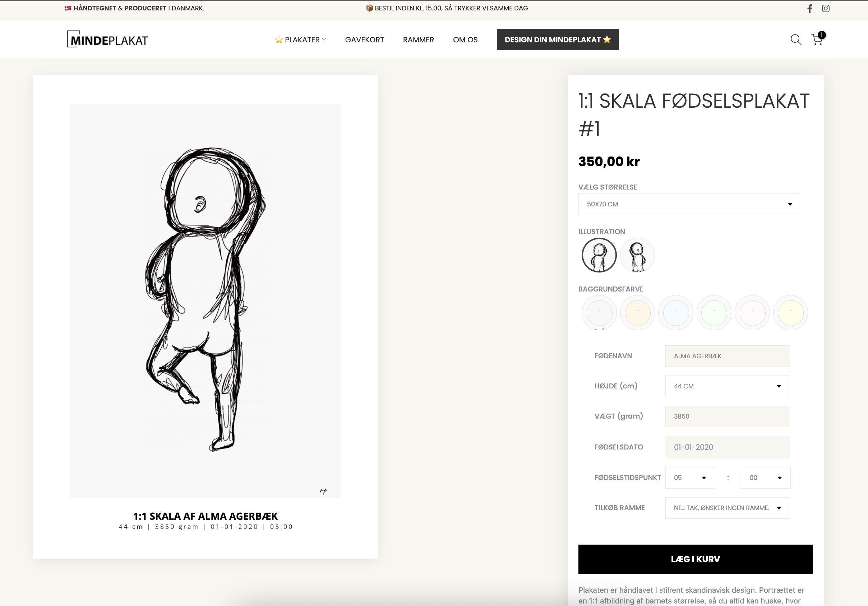Choose the beige background color swatch

637,313
